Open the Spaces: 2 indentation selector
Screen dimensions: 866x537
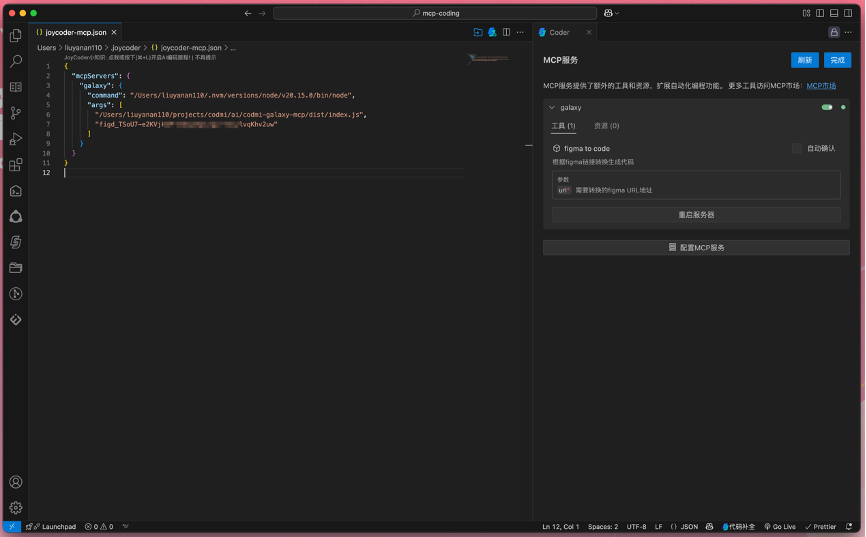coord(603,527)
